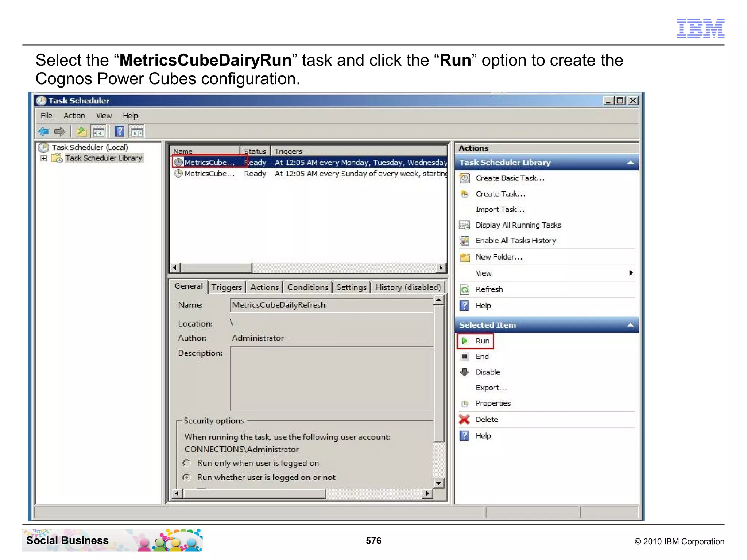The height and width of the screenshot is (560, 747).
Task: Click the Up one level folder icon
Action: 82,132
